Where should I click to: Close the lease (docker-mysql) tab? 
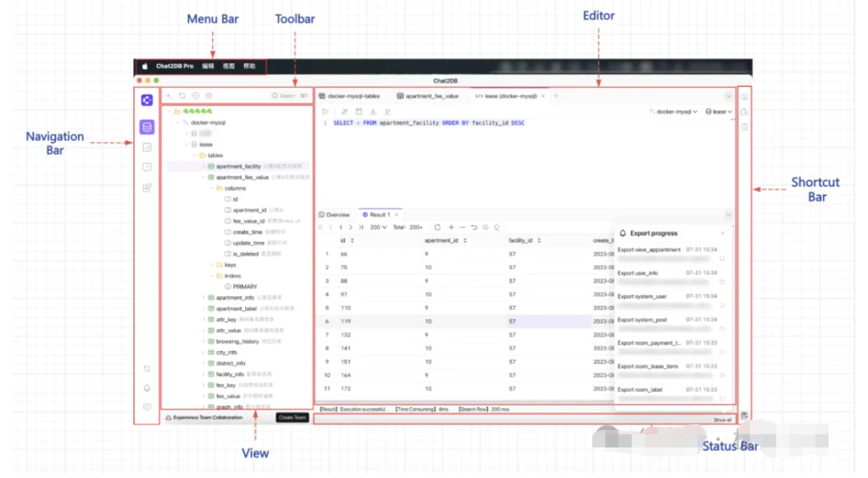(543, 96)
